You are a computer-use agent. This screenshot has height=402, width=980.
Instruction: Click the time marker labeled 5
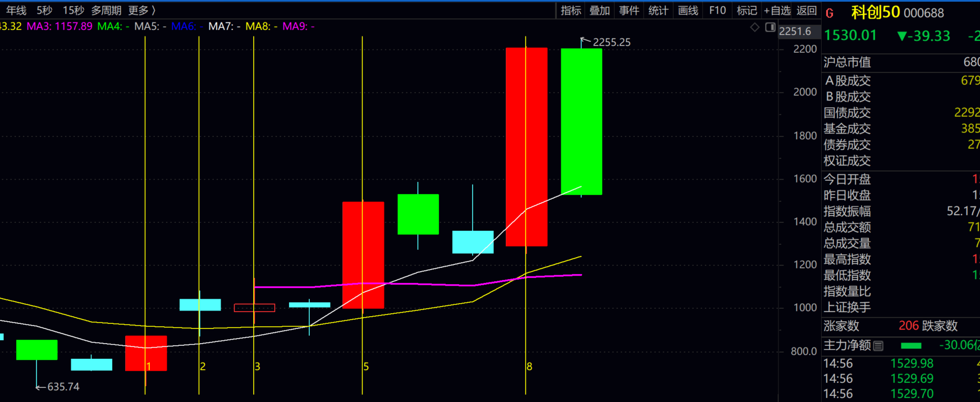click(366, 367)
